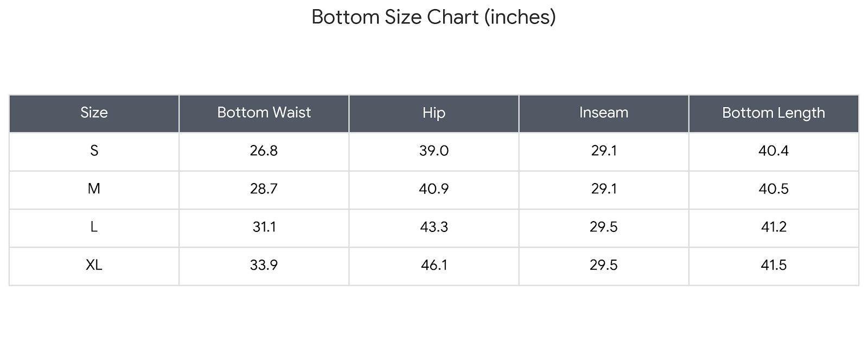Click the size L row label
868x340 pixels.
pyautogui.click(x=94, y=227)
